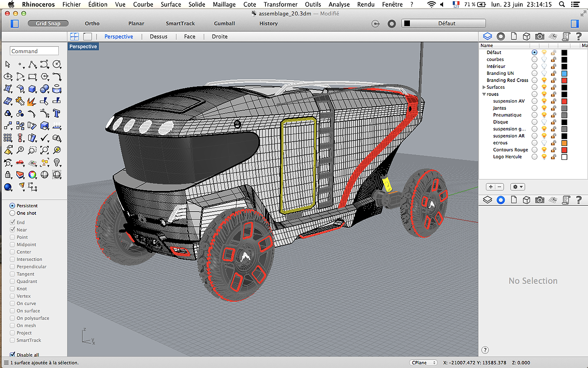Select the One shot radio button
Viewport: 588px width, 368px height.
tap(13, 213)
